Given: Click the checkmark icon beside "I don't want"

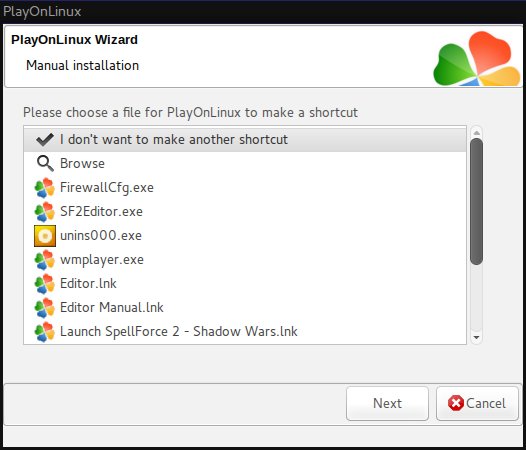Looking at the screenshot, I should pyautogui.click(x=45, y=139).
